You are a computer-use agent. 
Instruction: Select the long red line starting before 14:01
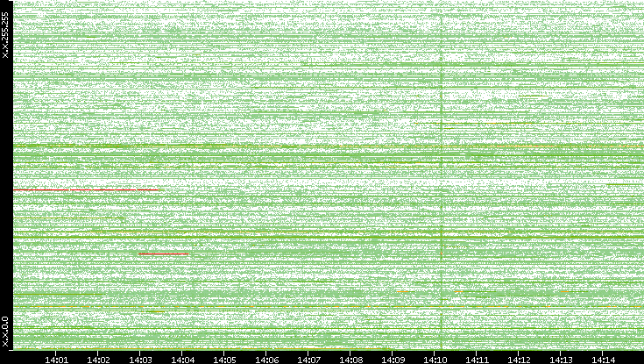(86, 190)
